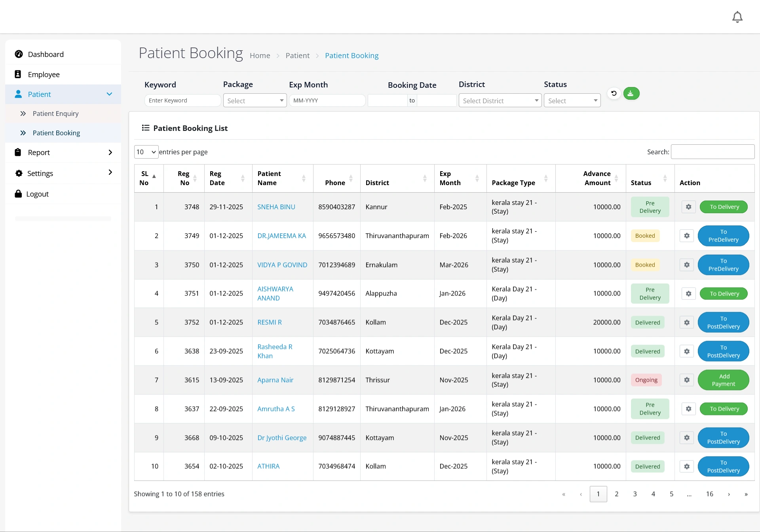Click Add Payment for Aparna Nair

[x=723, y=380]
